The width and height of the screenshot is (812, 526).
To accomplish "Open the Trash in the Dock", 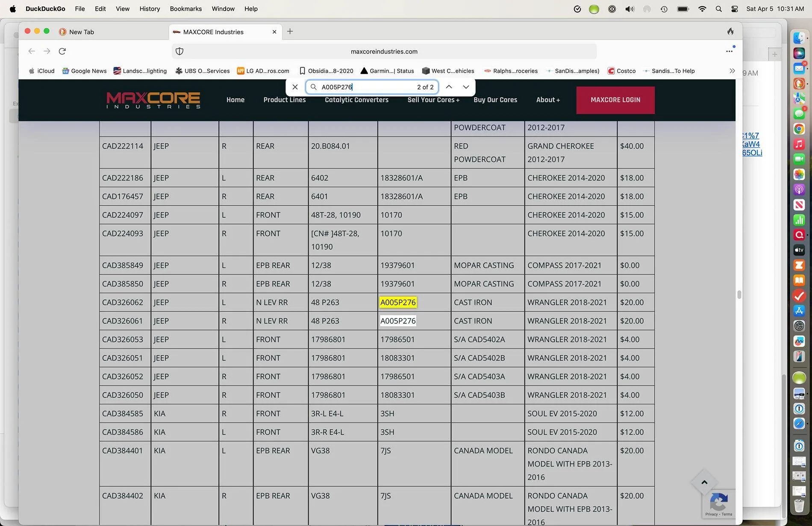I will pos(799,505).
